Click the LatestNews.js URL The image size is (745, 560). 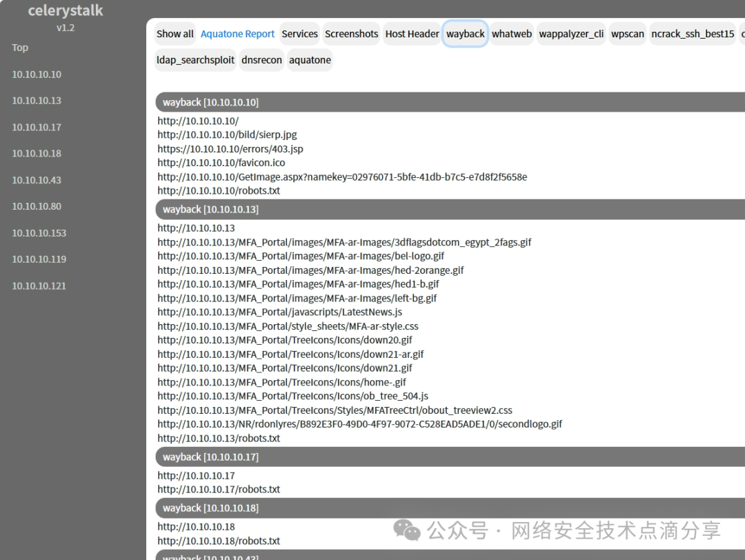pos(280,312)
